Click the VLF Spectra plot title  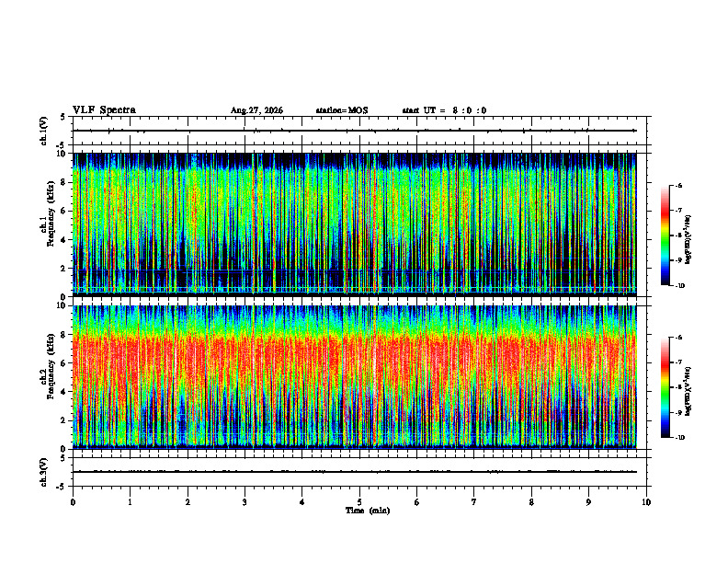pyautogui.click(x=104, y=110)
